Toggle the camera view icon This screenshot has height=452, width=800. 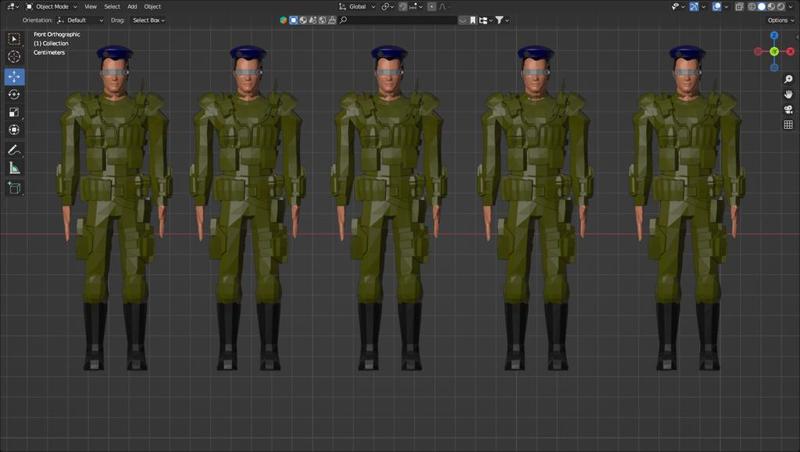[788, 110]
